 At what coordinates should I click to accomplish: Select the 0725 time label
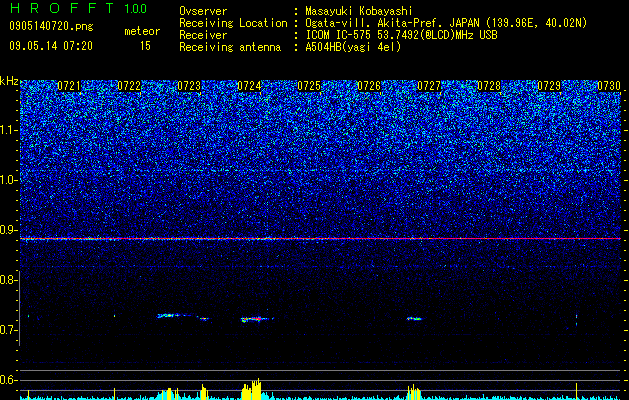(x=309, y=86)
